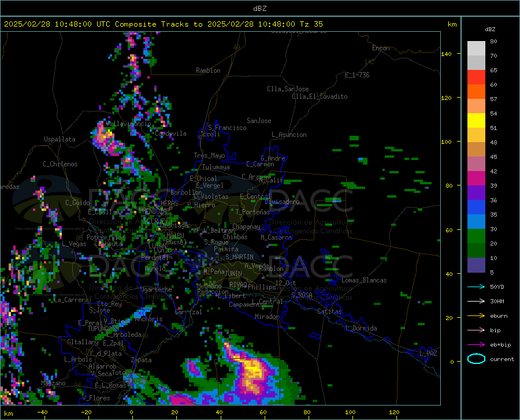Click the Ugarteche map label
Image resolution: width=520 pixels, height=420 pixels.
pos(156,289)
